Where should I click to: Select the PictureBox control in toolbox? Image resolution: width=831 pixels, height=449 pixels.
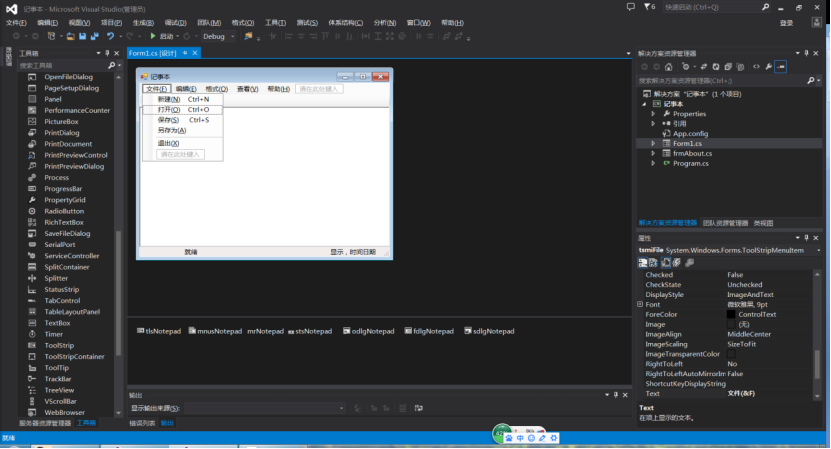[61, 121]
